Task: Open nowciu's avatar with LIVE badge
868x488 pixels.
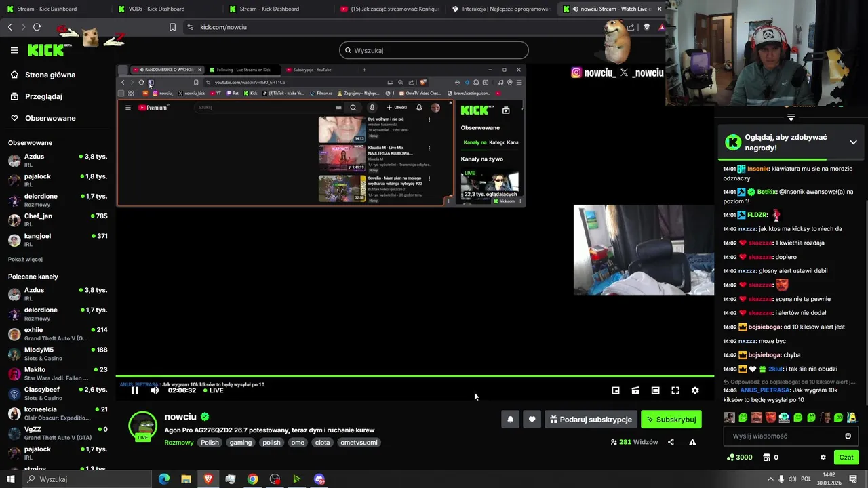Action: click(x=142, y=426)
